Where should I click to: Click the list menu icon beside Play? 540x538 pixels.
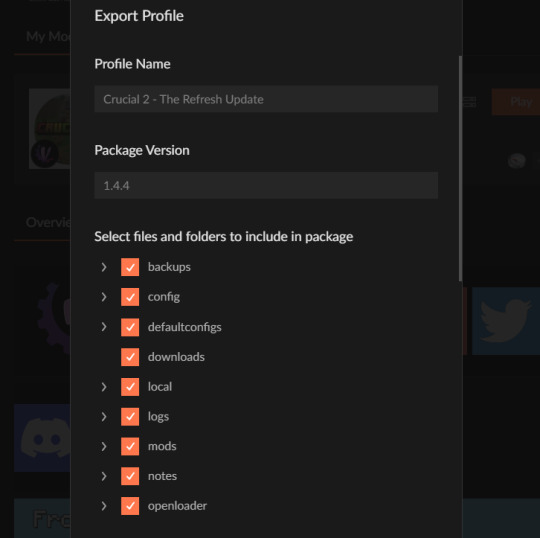tap(469, 102)
